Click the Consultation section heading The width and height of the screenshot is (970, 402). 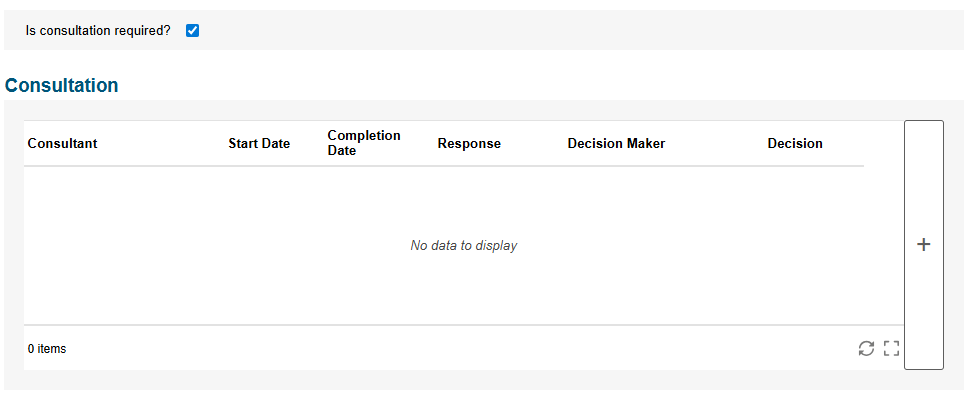[61, 85]
